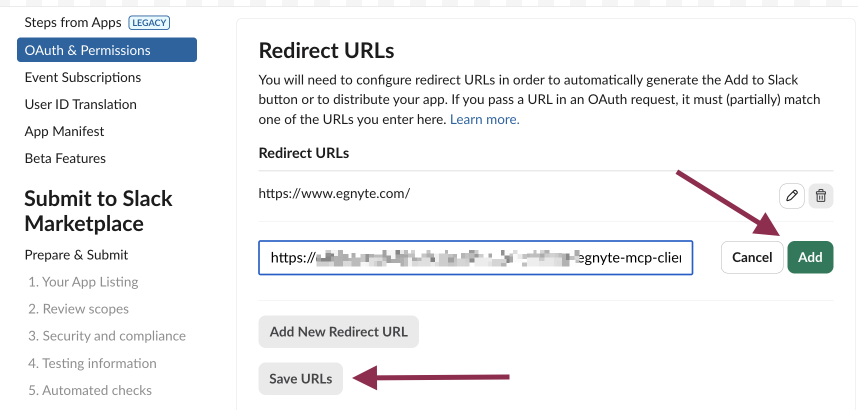This screenshot has width=858, height=410.
Task: Open Security and compliance step
Action: click(107, 336)
